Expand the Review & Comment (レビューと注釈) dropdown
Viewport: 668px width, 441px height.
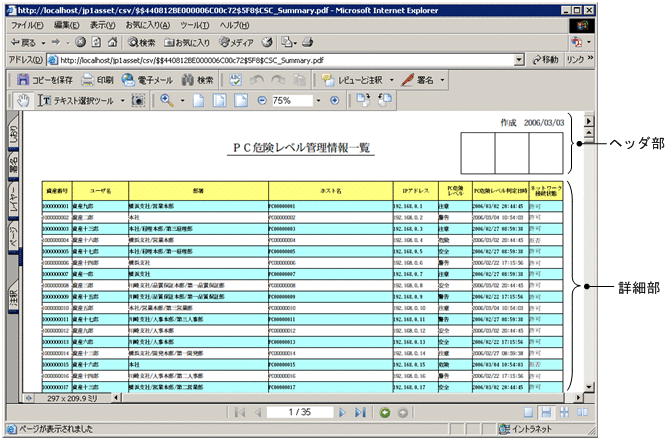tap(393, 80)
